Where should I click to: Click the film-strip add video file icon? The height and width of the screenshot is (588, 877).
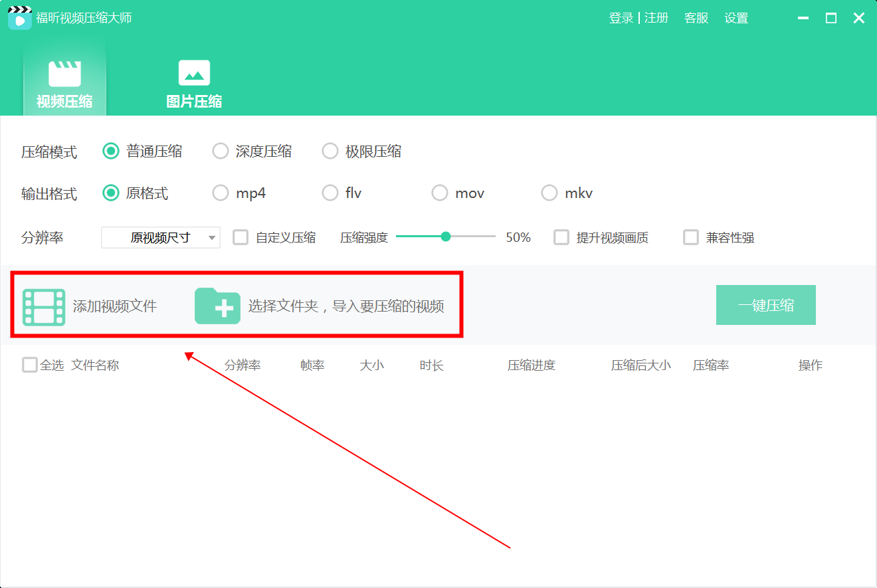coord(44,307)
